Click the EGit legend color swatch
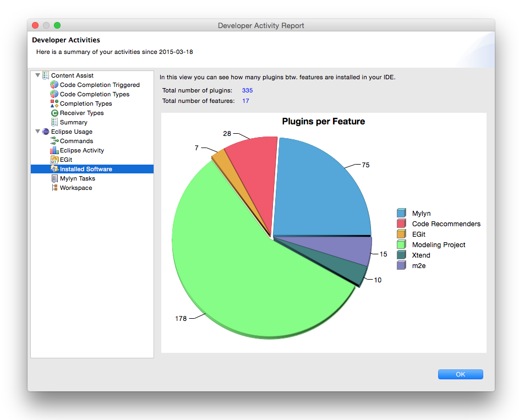519x420 pixels. (401, 234)
